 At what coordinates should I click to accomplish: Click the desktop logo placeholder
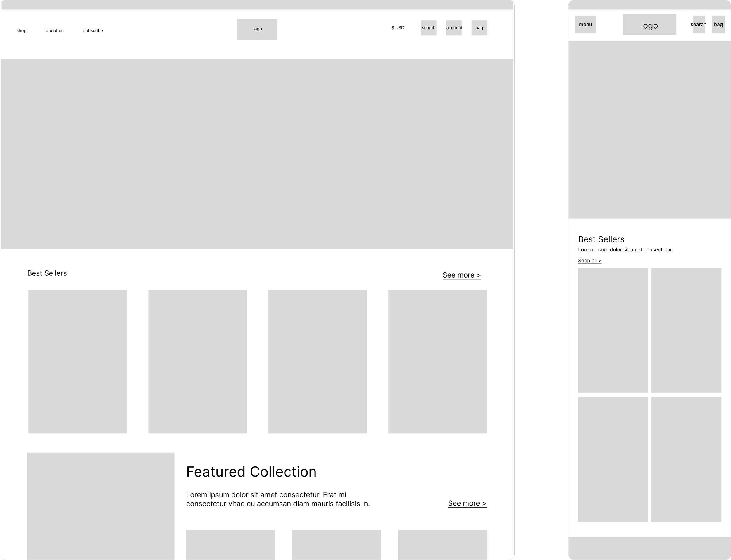(x=257, y=29)
